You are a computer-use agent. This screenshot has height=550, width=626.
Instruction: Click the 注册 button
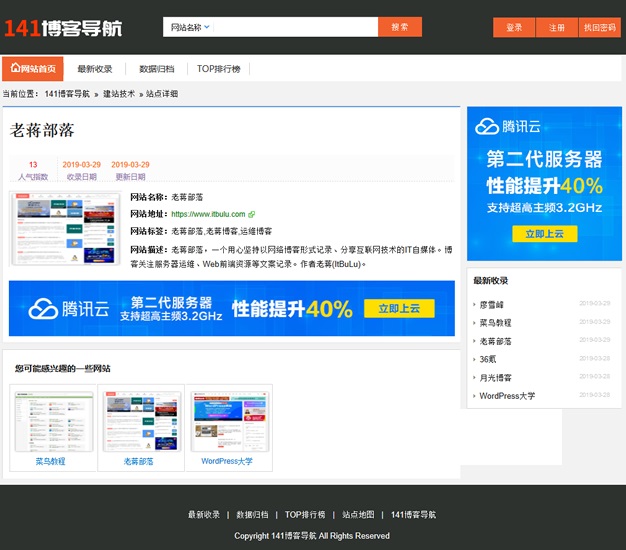[557, 28]
